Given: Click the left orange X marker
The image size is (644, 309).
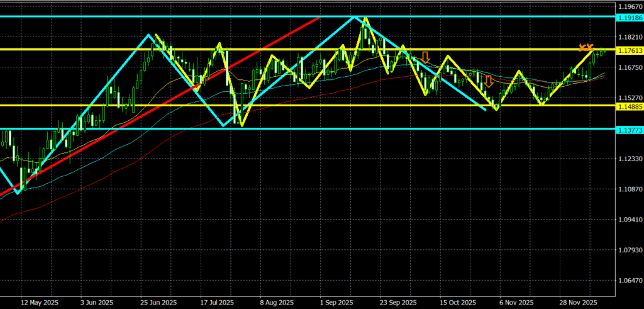Looking at the screenshot, I should pyautogui.click(x=582, y=48).
